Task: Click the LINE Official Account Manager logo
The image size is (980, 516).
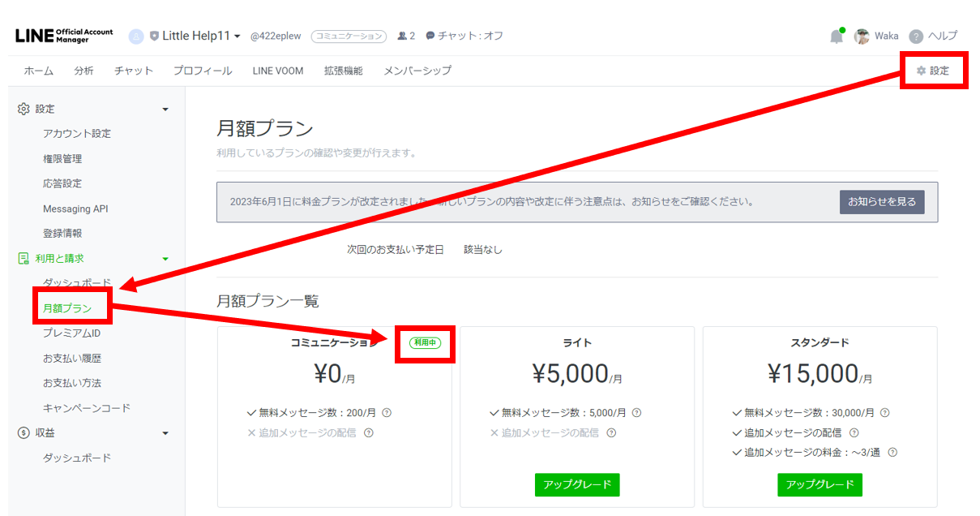Action: click(x=65, y=36)
